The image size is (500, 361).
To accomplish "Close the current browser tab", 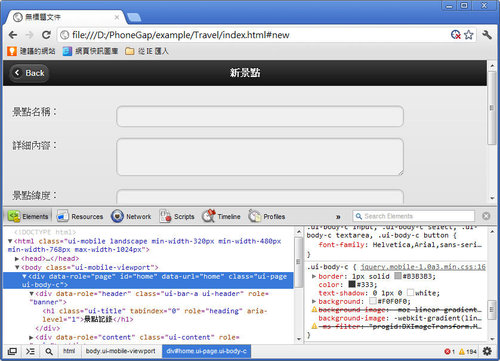I will pos(117,17).
